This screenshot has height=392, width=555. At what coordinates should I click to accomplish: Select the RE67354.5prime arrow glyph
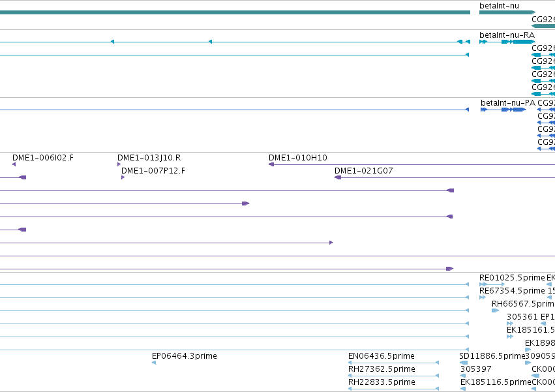[483, 297]
